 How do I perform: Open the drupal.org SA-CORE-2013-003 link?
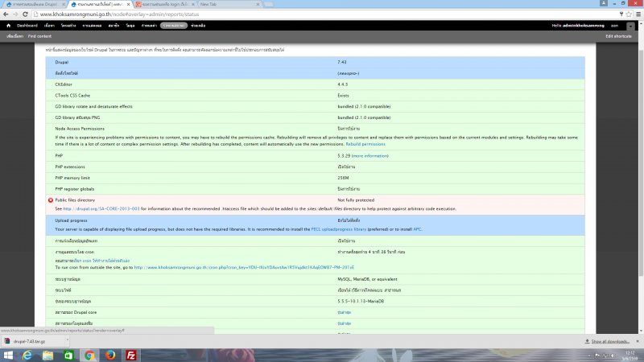101,209
